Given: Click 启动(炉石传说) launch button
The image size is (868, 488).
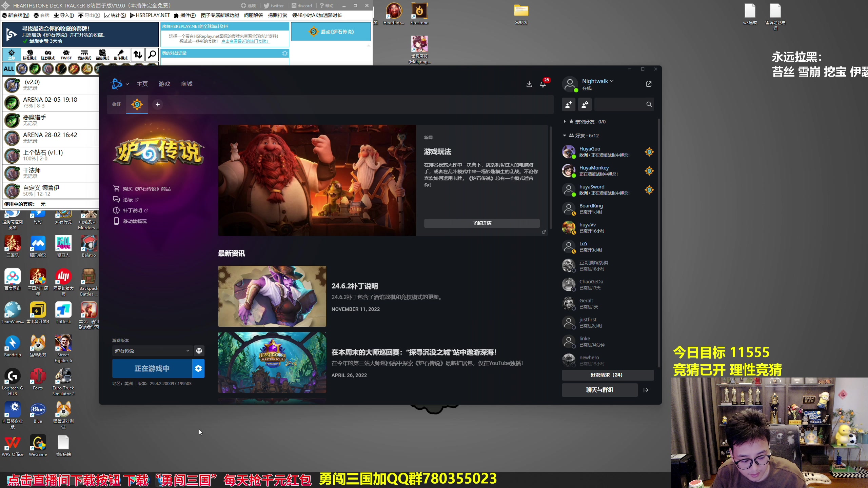Looking at the screenshot, I should pyautogui.click(x=331, y=32).
